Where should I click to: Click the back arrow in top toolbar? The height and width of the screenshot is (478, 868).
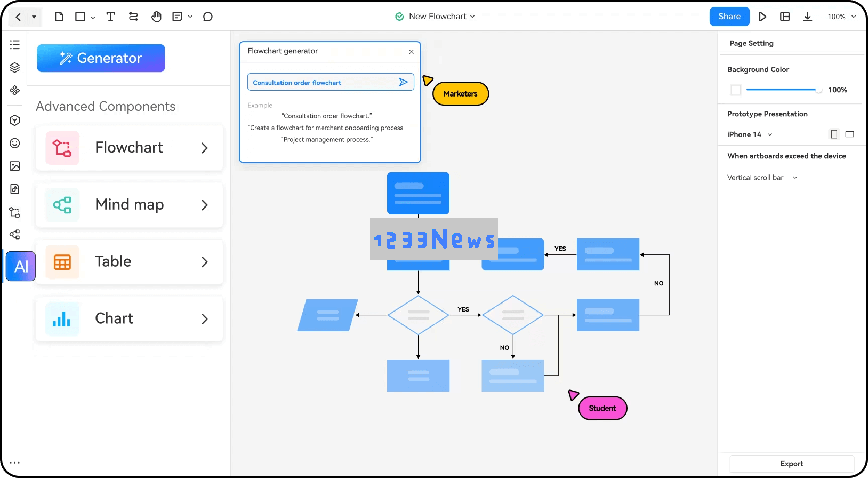point(18,17)
